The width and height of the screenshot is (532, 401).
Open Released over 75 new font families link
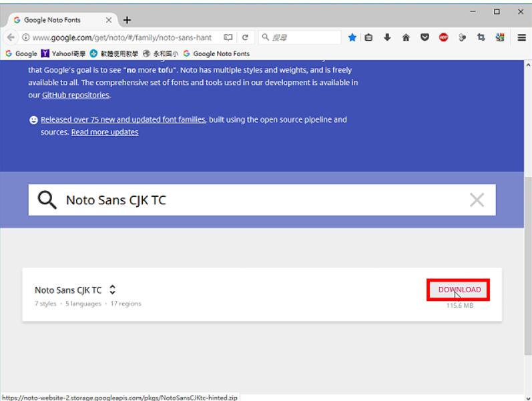[x=123, y=119]
